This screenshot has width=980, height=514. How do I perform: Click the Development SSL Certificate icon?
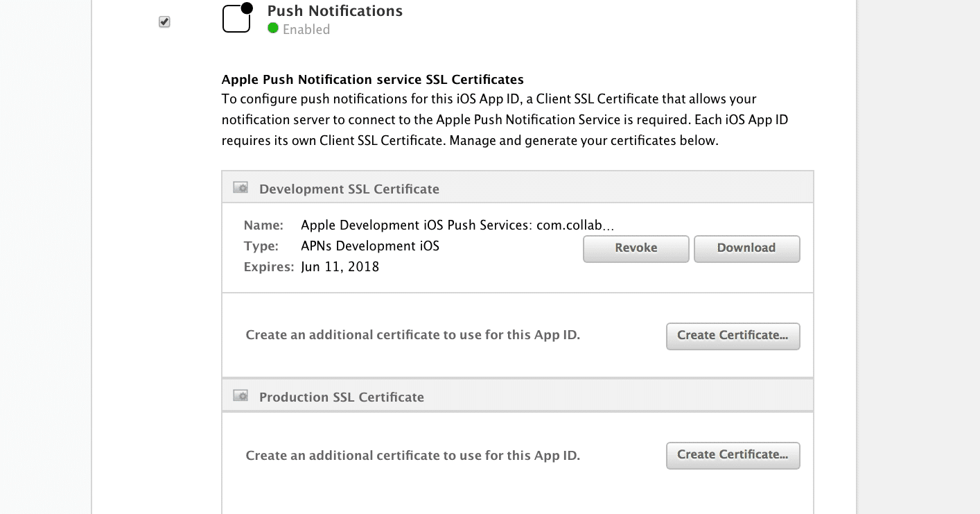(240, 188)
